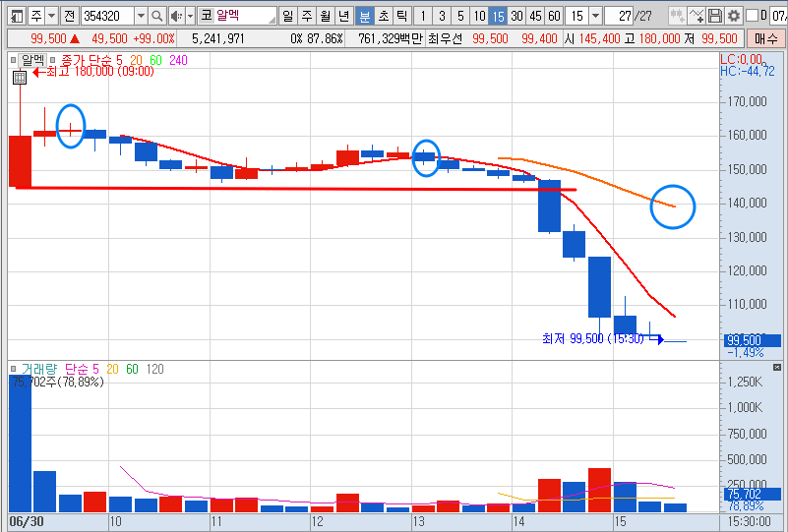Open the stock code history dropdown
The height and width of the screenshot is (532, 788).
tap(142, 16)
